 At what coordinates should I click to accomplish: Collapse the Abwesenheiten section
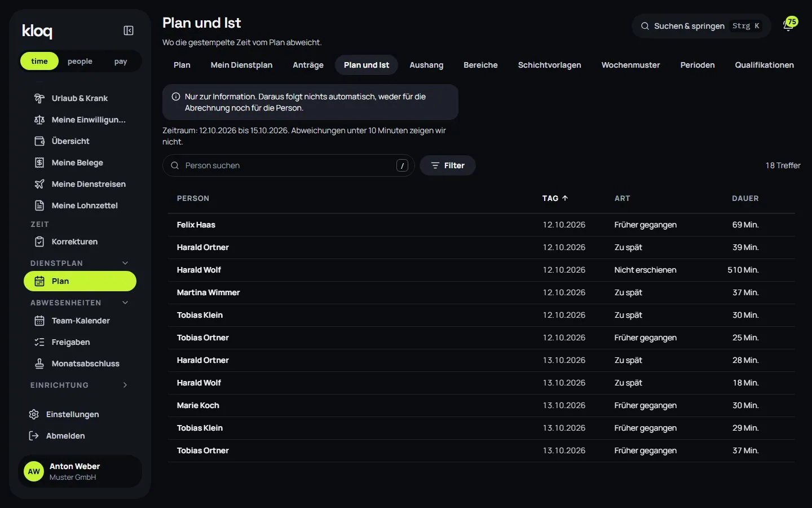pos(125,303)
